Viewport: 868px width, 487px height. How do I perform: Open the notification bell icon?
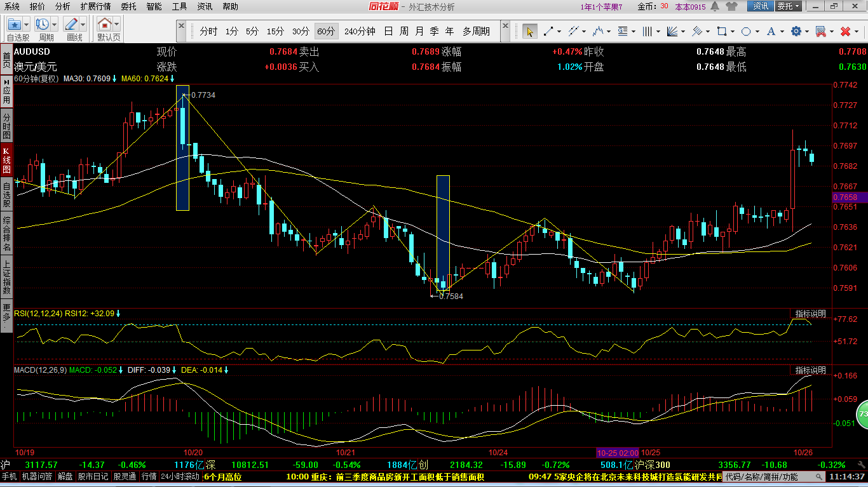pos(715,6)
